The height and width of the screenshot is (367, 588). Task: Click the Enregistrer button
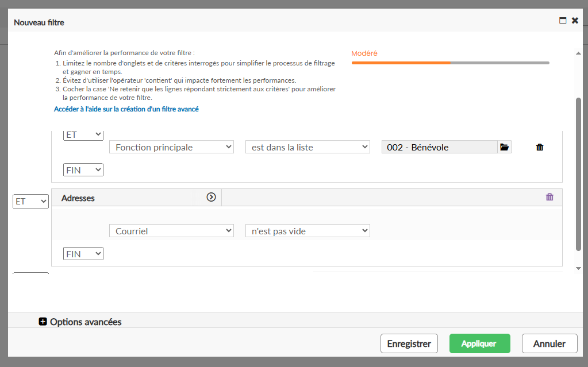click(x=409, y=343)
